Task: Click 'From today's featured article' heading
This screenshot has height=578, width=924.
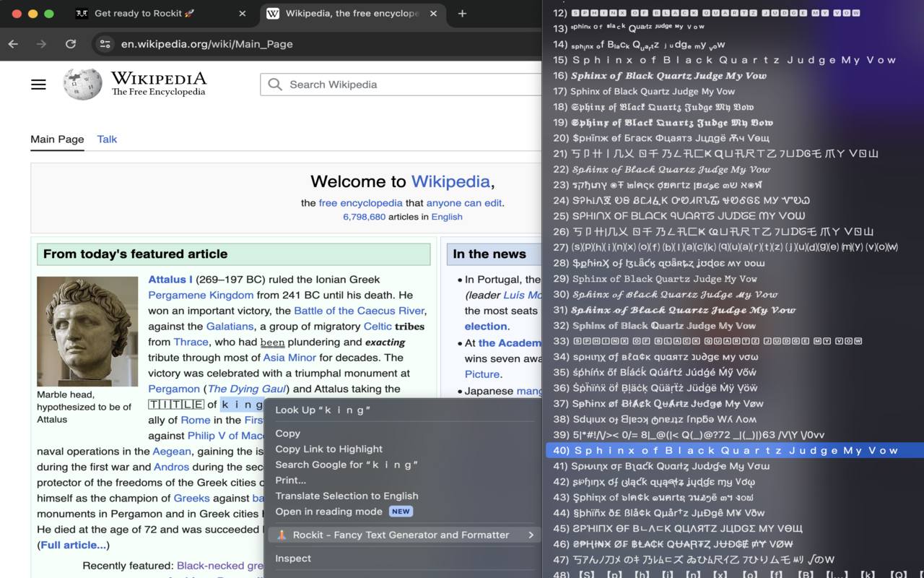Action: (135, 254)
